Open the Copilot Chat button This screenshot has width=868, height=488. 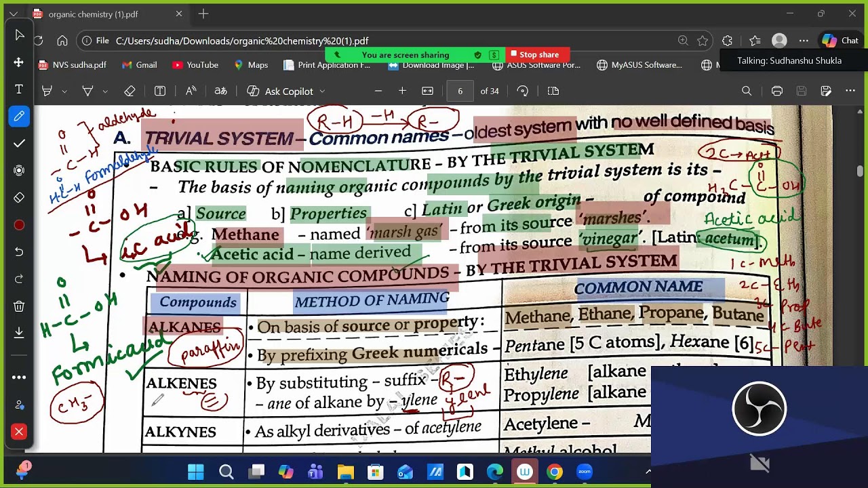[x=841, y=41]
